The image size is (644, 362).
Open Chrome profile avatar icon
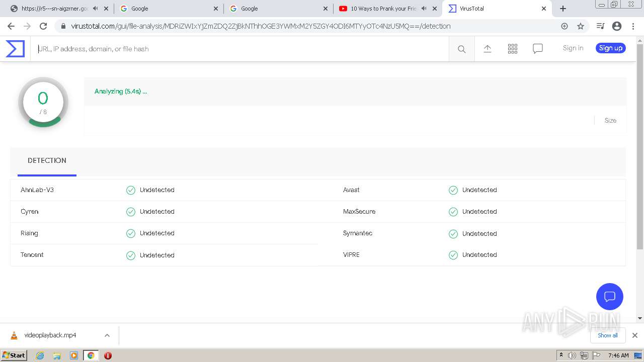coord(617,26)
